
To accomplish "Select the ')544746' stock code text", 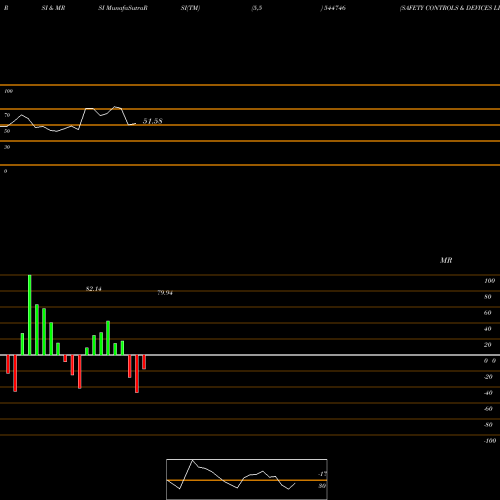I will click(x=333, y=8).
